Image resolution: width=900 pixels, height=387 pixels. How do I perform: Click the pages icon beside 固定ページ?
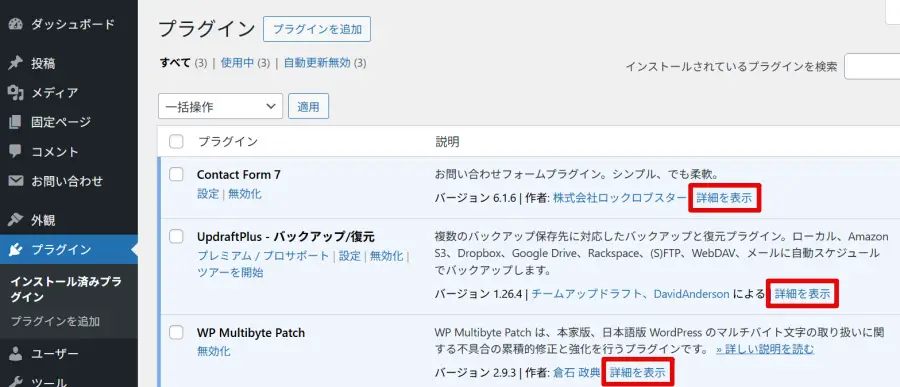(15, 122)
